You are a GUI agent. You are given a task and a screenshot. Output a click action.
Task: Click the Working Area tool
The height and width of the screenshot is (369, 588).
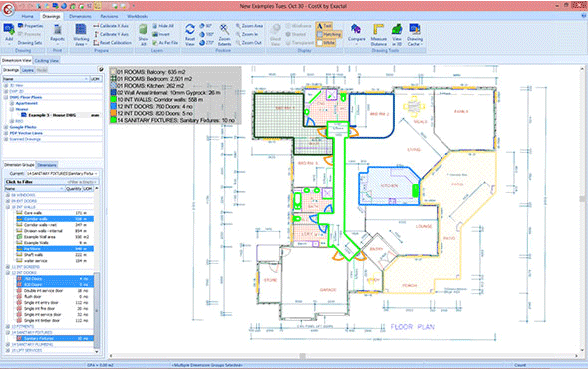[81, 34]
